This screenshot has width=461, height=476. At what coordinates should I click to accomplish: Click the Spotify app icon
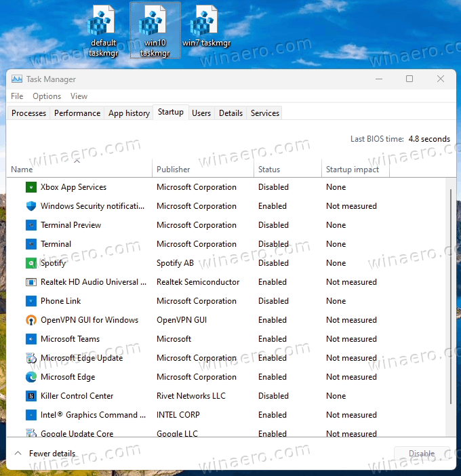(x=31, y=263)
